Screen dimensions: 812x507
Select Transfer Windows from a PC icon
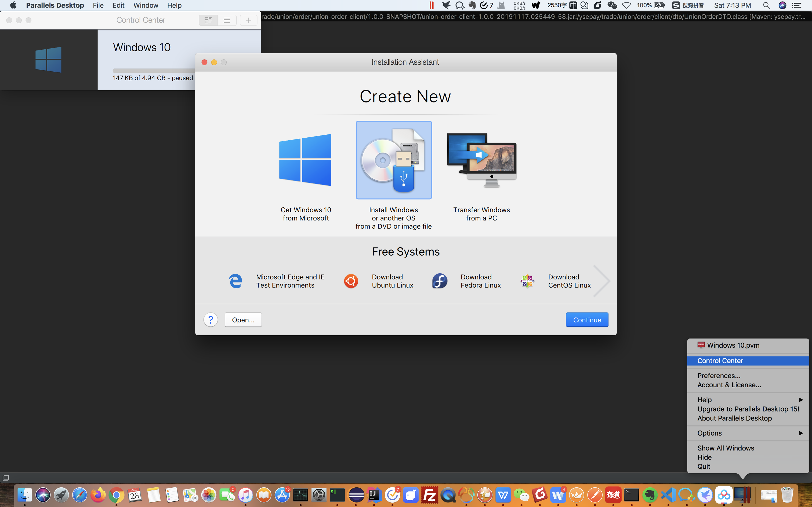(x=481, y=160)
